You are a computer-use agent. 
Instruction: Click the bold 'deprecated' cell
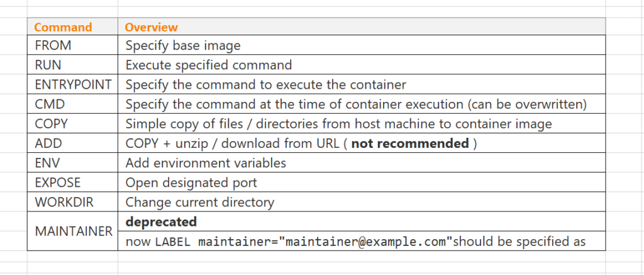362,222
